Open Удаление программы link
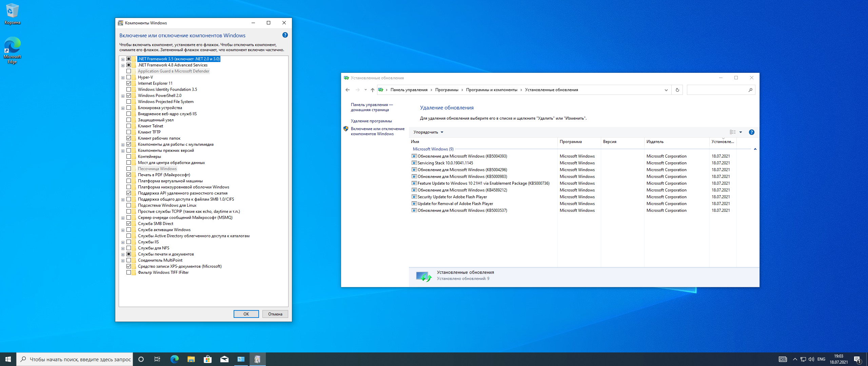Screen dimensions: 868x366 [x=371, y=121]
